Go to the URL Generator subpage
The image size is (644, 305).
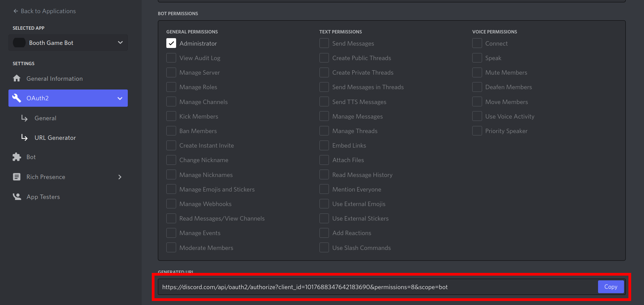click(55, 137)
